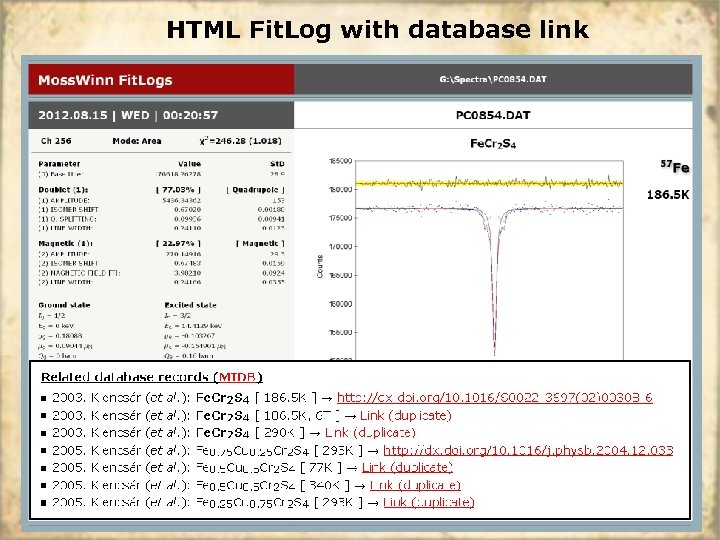
Task: Click the Ch 256 channel label
Action: [56, 141]
